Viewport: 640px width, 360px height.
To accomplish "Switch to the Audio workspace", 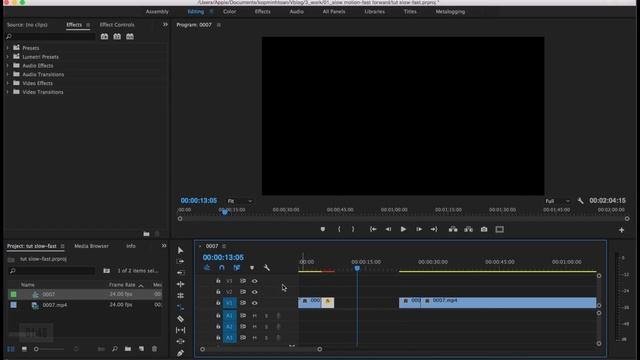I will pyautogui.click(x=297, y=12).
